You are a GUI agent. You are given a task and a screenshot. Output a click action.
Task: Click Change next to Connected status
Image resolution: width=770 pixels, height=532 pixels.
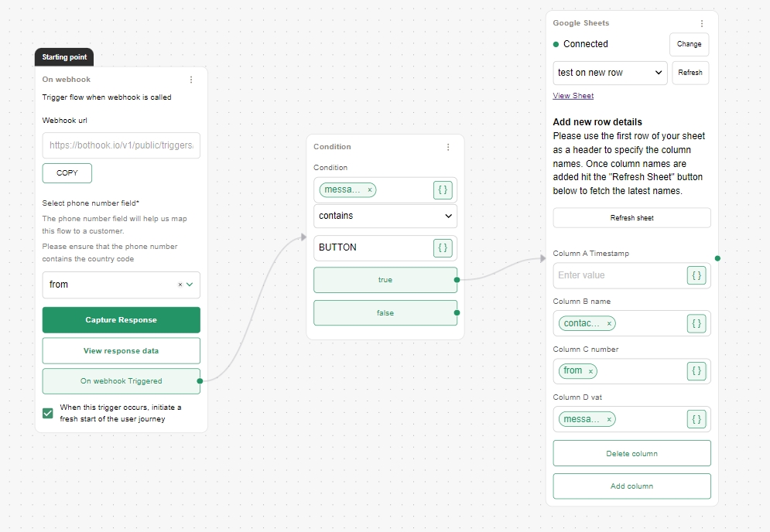coord(689,44)
